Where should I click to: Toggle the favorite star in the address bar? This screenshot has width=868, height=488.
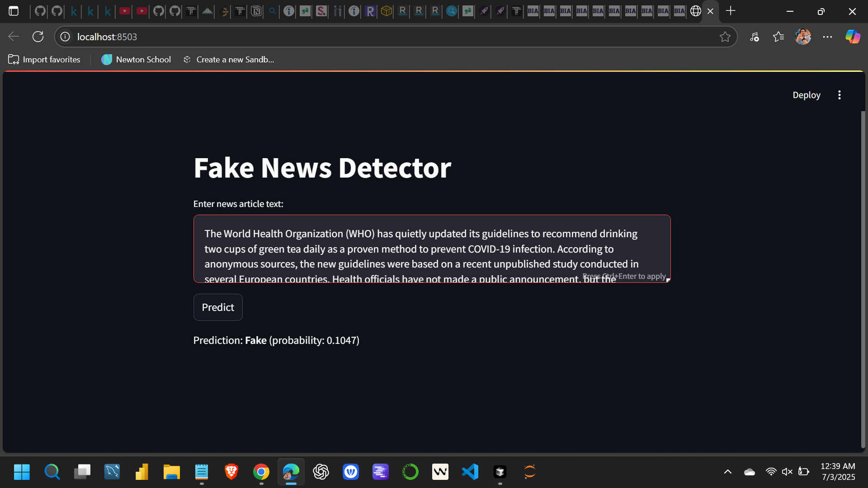pyautogui.click(x=726, y=37)
